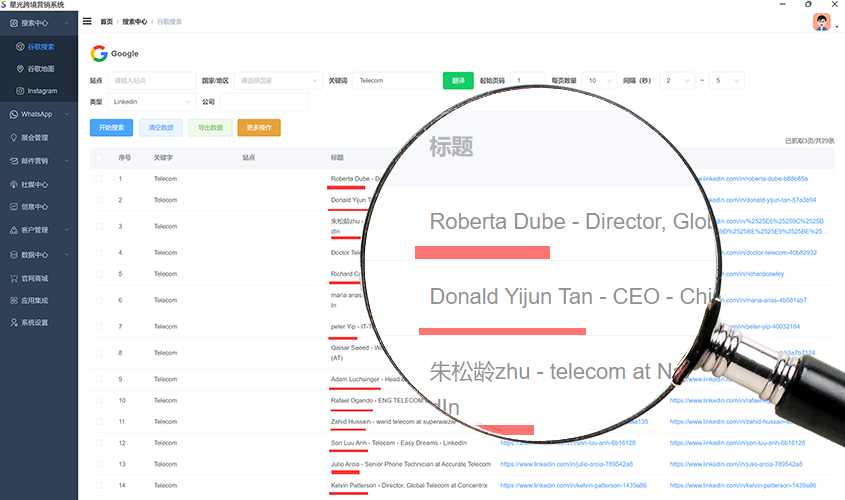Click the 起始页码 field showing 1

[528, 81]
